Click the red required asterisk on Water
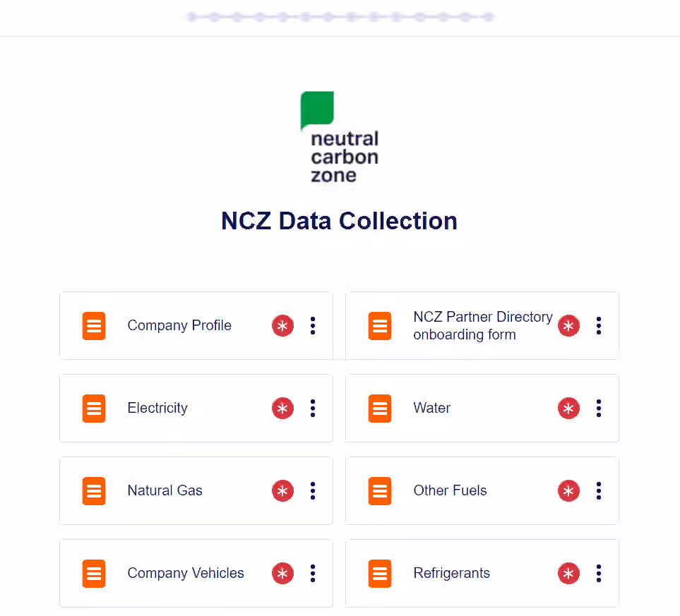This screenshot has width=680, height=616. click(568, 408)
